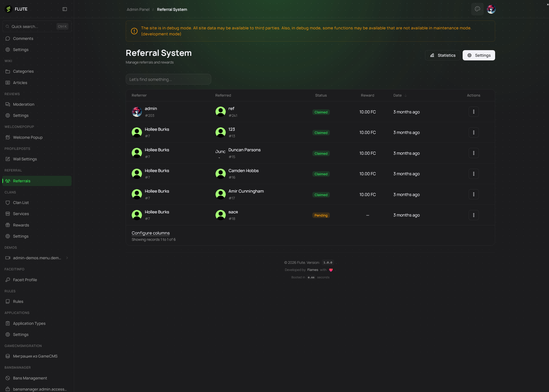The height and width of the screenshot is (392, 549).
Task: Open Clan List in sidebar
Action: (x=21, y=203)
